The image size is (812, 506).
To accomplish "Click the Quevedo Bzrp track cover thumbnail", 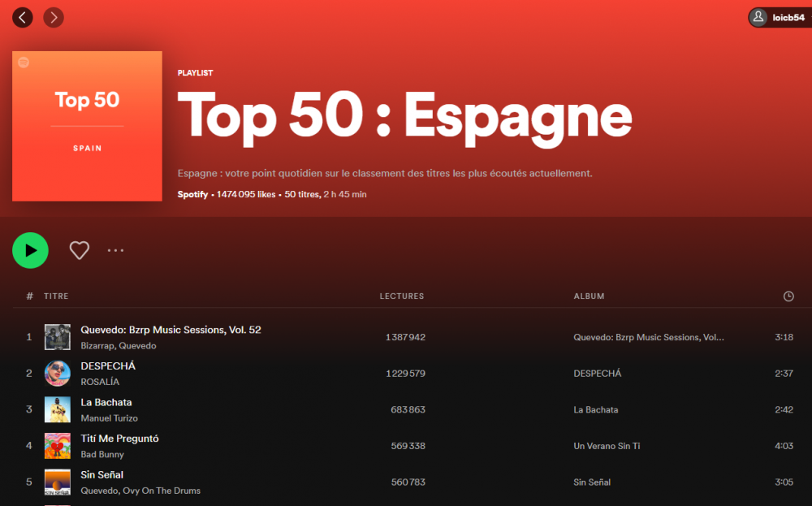I will click(x=58, y=337).
